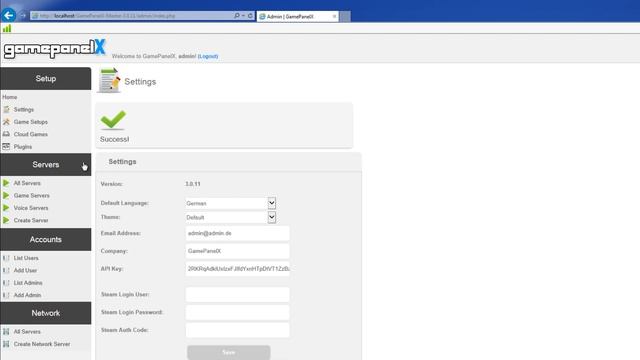
Task: Click the browser URL address bar
Action: [x=133, y=16]
